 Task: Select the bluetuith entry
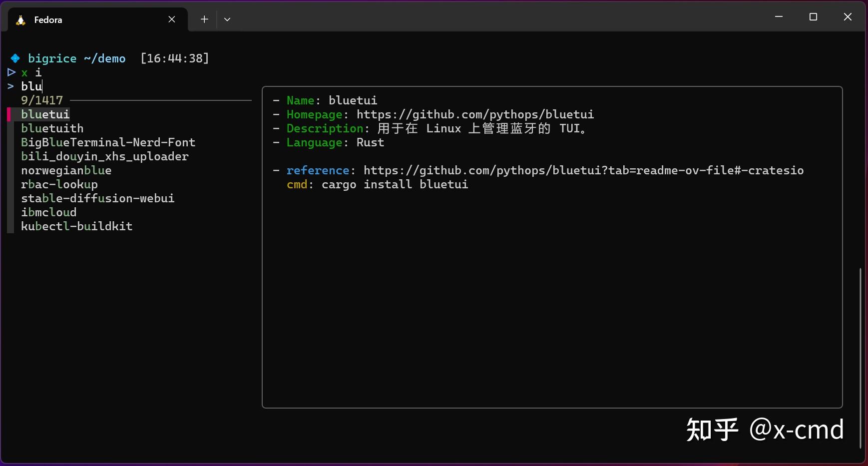tap(52, 128)
